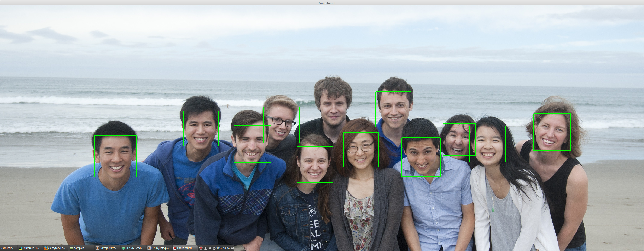644x251 pixels.
Task: Open the volume speaker tray icon
Action: 232,248
